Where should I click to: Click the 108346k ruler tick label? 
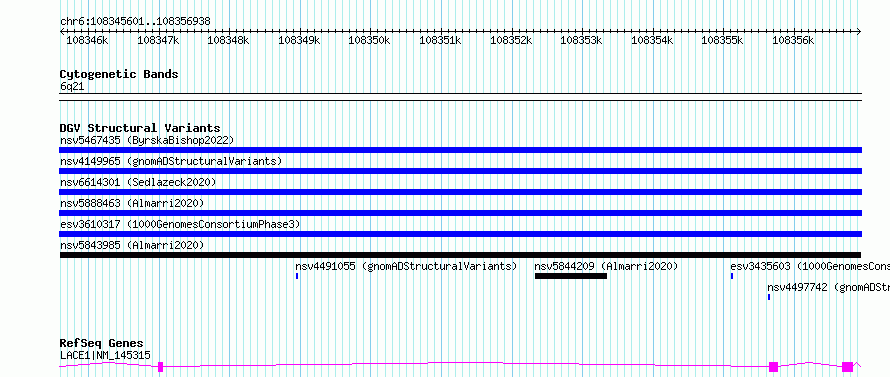(x=88, y=40)
